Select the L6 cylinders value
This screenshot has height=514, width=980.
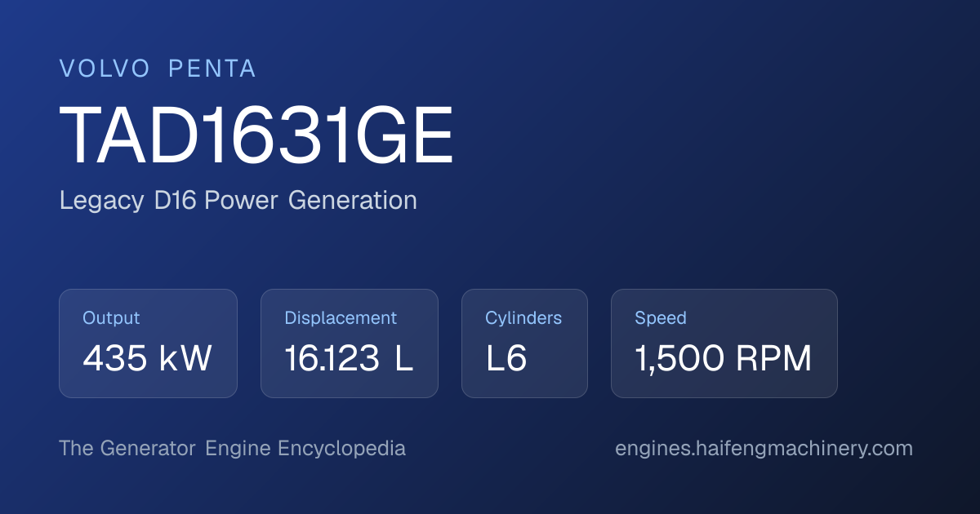pos(506,359)
